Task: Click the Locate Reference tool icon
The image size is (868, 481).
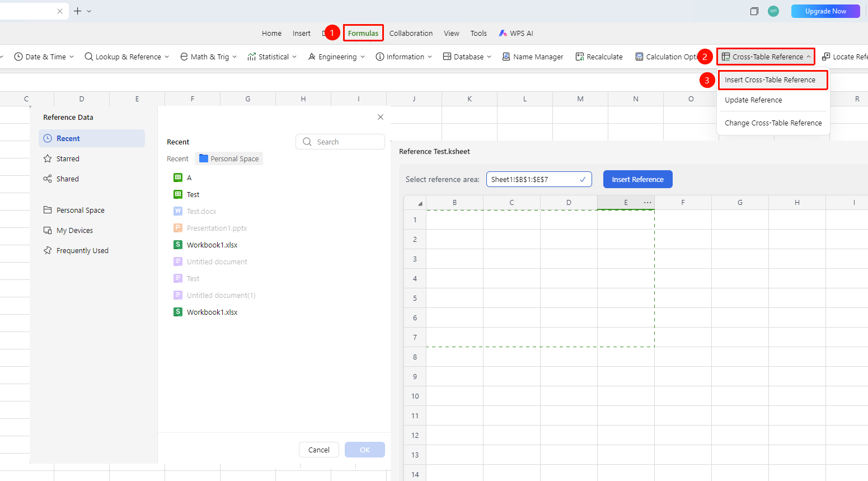Action: point(826,57)
